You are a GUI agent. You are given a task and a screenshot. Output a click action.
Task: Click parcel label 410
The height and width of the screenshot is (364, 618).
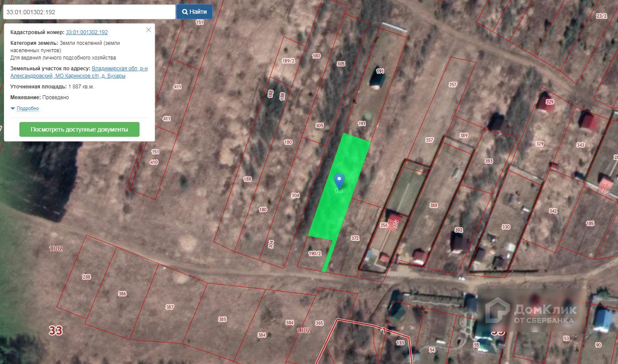(x=154, y=162)
